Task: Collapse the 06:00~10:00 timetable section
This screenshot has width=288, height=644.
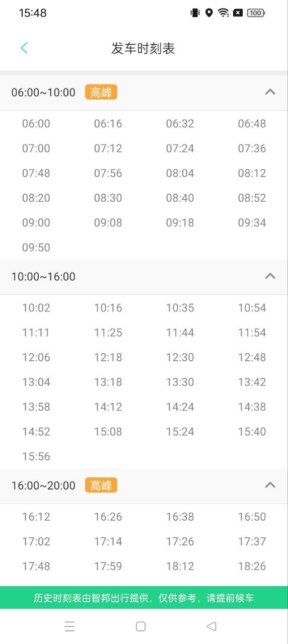Action: (x=270, y=92)
